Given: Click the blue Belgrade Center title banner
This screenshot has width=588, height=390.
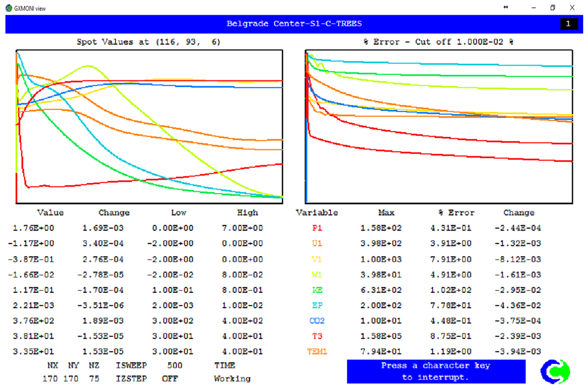Looking at the screenshot, I should [x=294, y=24].
